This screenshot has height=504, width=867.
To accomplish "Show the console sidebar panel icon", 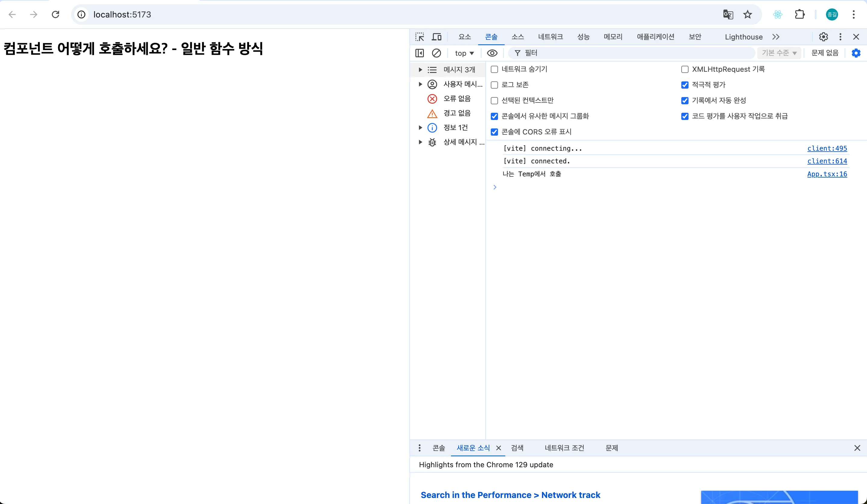I will [419, 53].
